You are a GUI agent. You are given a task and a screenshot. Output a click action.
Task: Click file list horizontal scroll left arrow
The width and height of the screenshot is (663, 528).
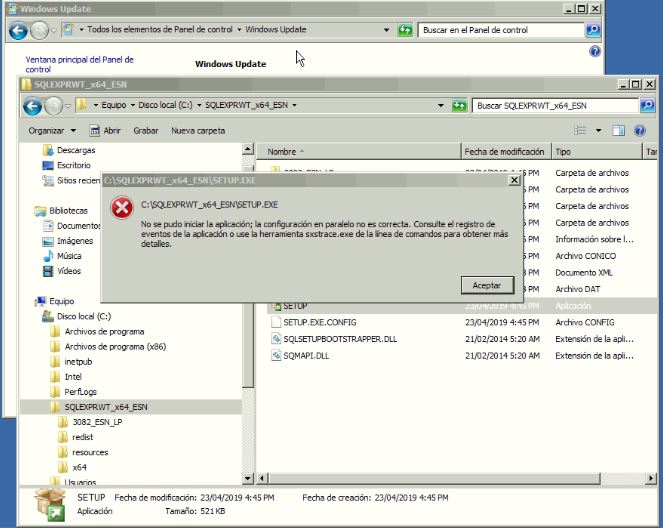click(262, 478)
